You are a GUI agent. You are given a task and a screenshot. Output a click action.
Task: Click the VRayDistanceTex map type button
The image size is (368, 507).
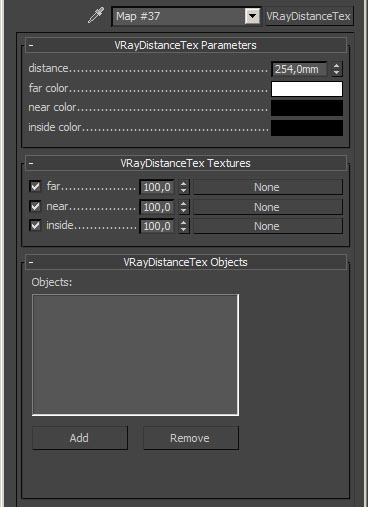309,16
